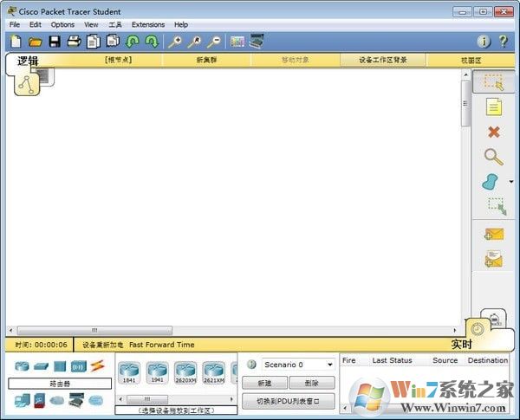Viewport: 520px width, 420px height.
Task: Click the Save file floppy disk icon
Action: [x=55, y=42]
